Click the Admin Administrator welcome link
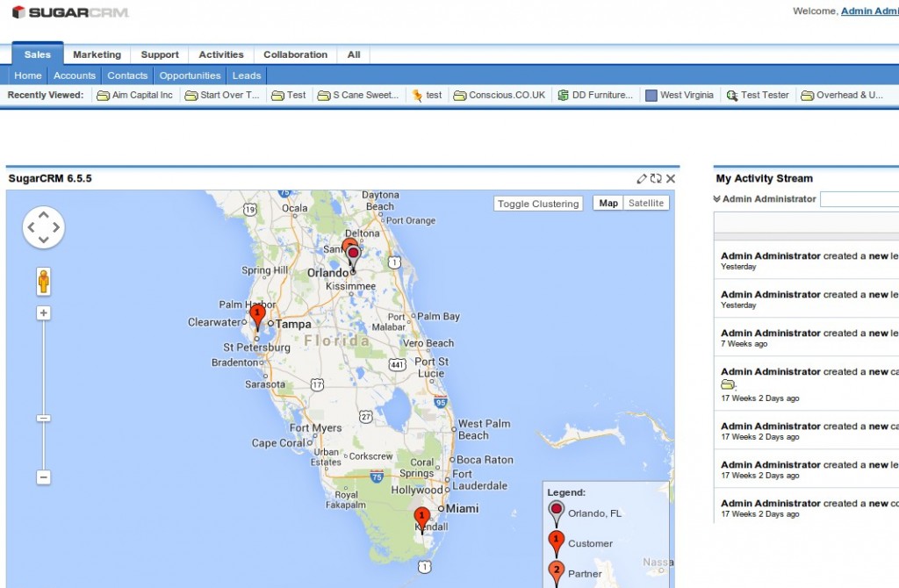Image resolution: width=899 pixels, height=588 pixels. coord(870,11)
